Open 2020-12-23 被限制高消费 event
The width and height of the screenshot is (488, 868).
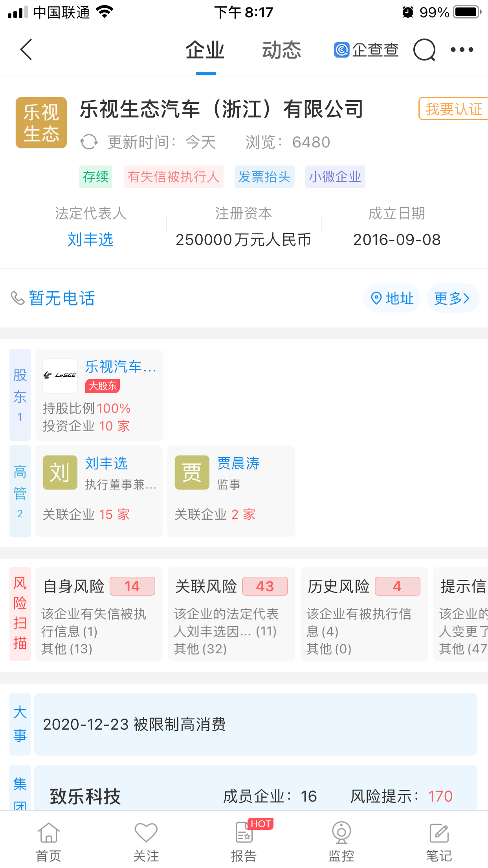click(256, 724)
